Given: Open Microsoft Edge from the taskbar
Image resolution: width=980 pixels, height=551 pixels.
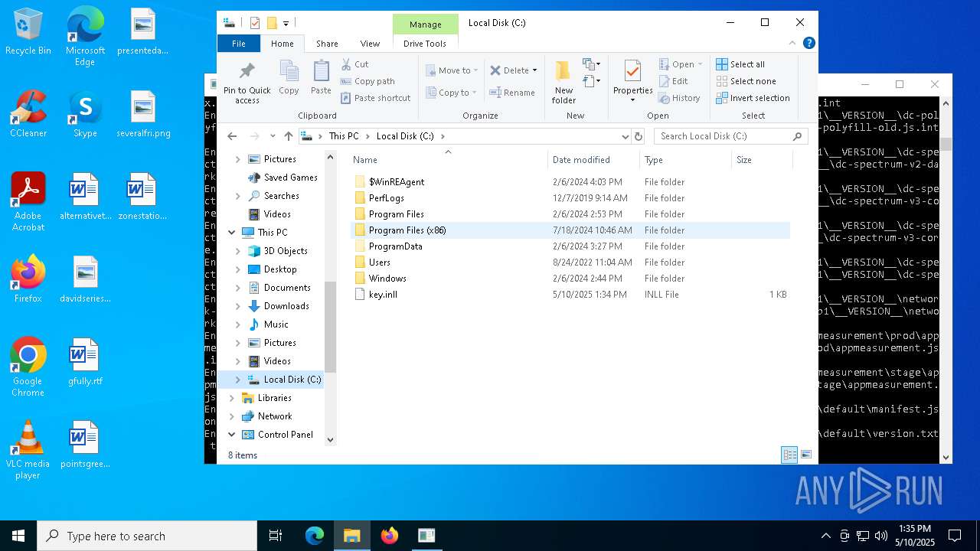Looking at the screenshot, I should point(315,536).
